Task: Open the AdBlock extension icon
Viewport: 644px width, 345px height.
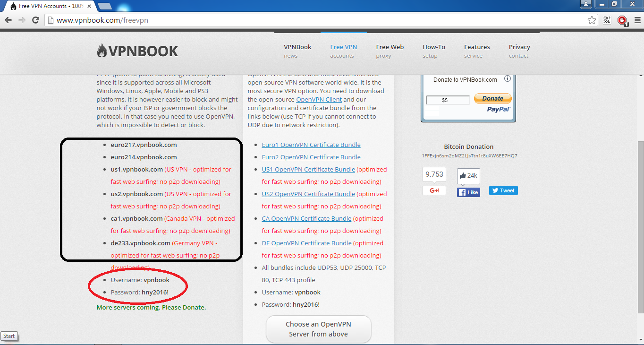Action: (622, 20)
